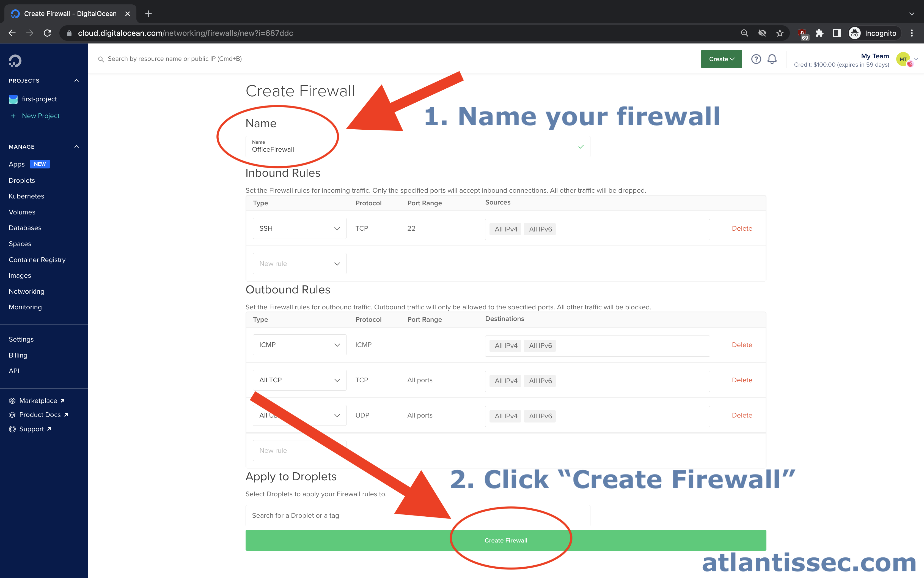Click the DigitalOcean logo in sidebar

[x=15, y=61]
